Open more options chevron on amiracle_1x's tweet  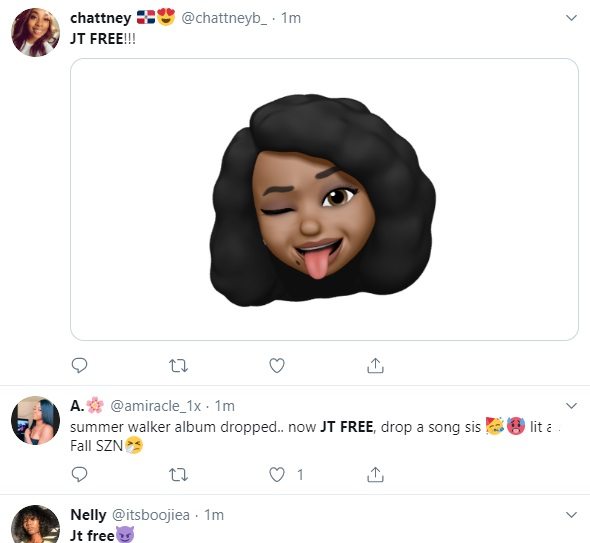click(571, 406)
